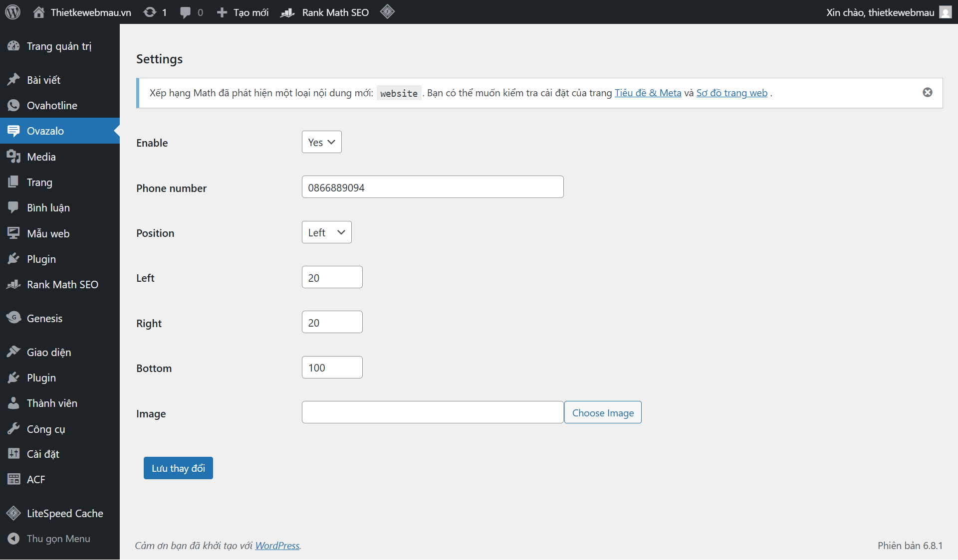Dismiss the Rank Math notice
The image size is (958, 560).
point(927,92)
